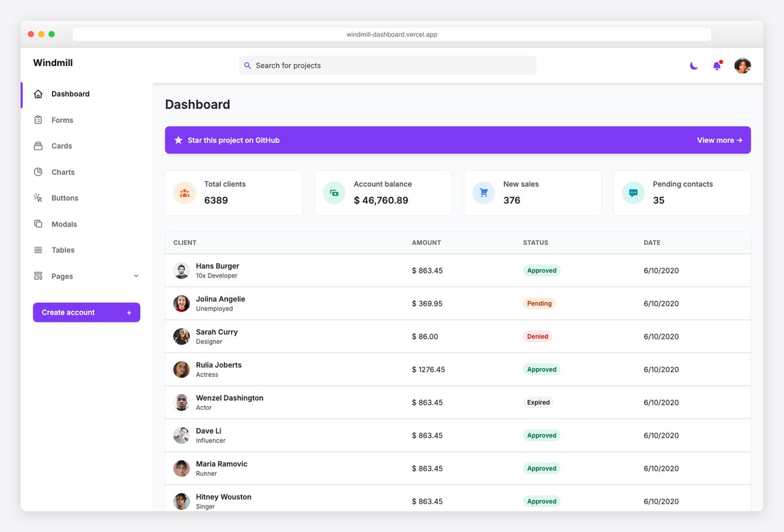
Task: Click Maria Ramovic's avatar
Action: (182, 468)
